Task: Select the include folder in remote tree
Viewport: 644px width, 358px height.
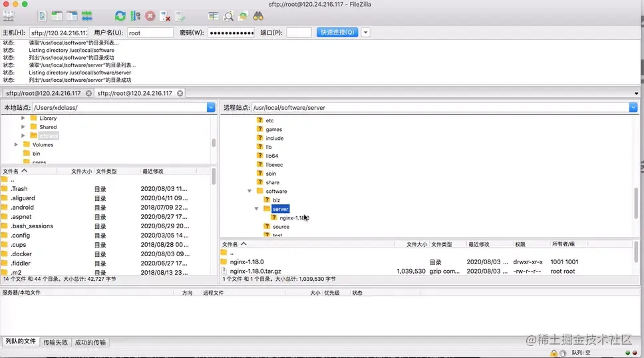Action: coord(274,138)
